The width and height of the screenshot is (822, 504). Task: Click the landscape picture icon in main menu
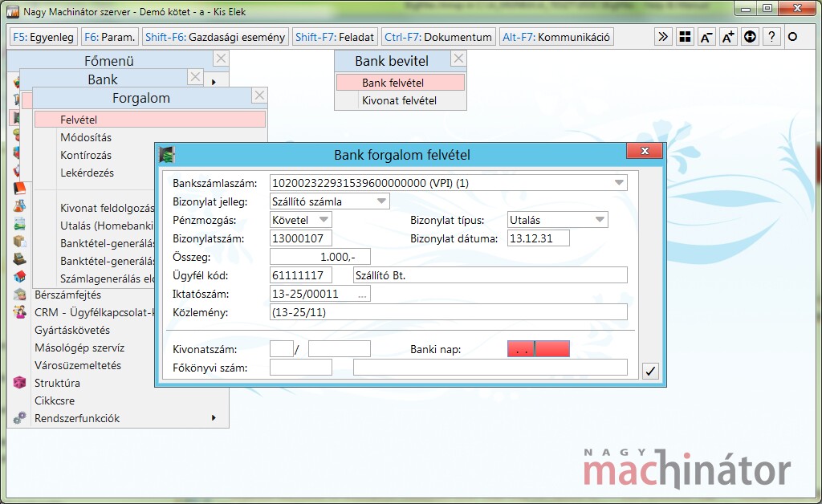coord(19,224)
